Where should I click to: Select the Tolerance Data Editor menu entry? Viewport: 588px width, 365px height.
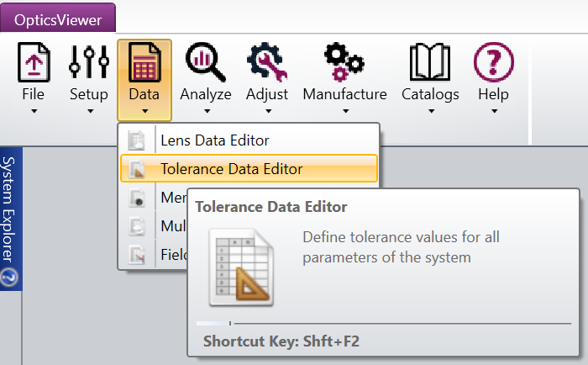click(231, 169)
